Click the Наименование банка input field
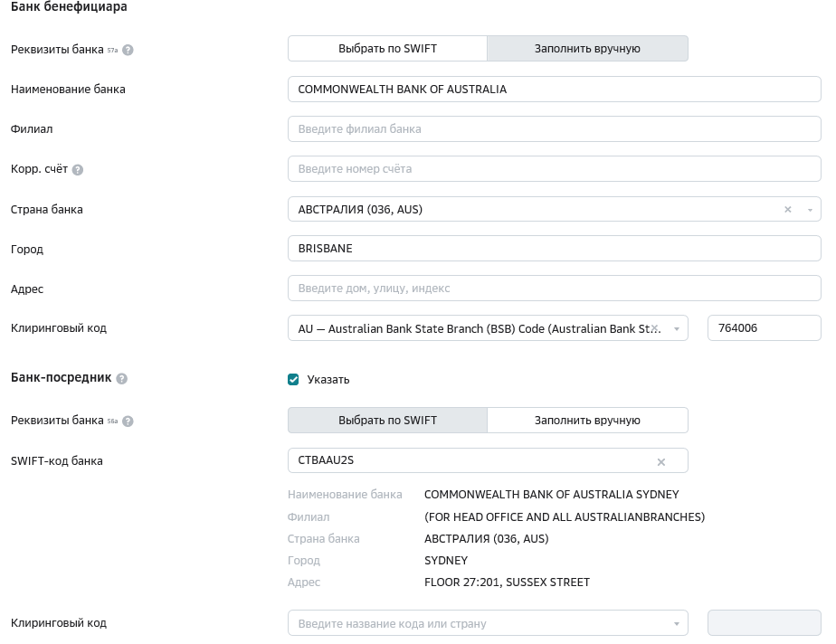836x644 pixels. pos(554,90)
